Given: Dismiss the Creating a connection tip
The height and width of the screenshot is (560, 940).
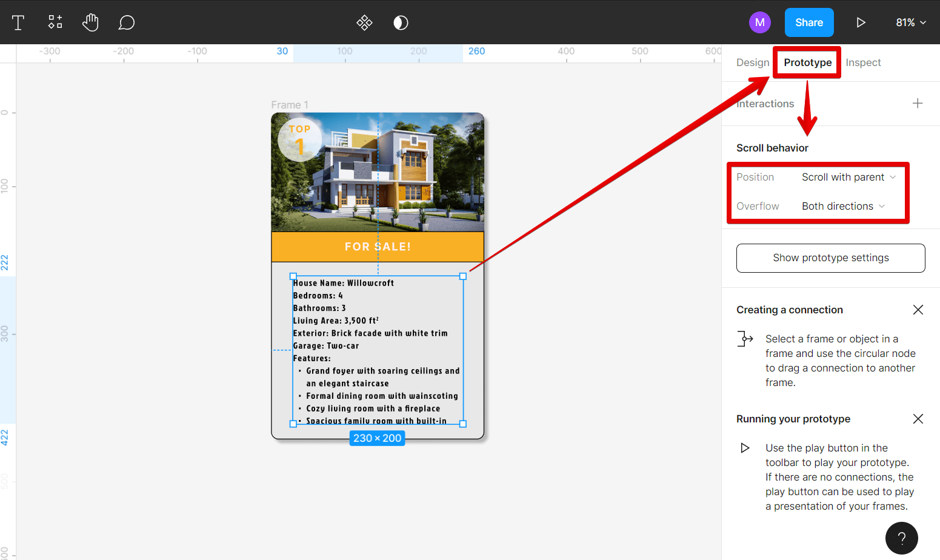Looking at the screenshot, I should 918,310.
